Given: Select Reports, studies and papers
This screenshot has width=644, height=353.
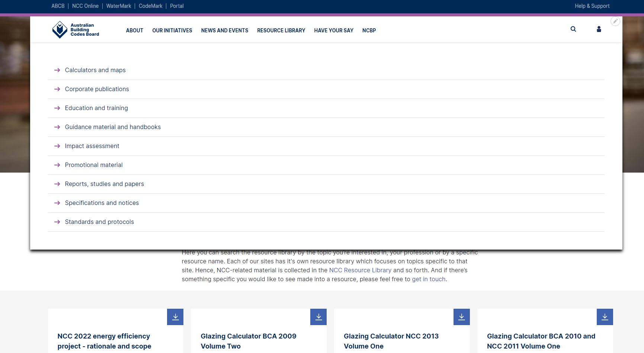Looking at the screenshot, I should point(104,184).
